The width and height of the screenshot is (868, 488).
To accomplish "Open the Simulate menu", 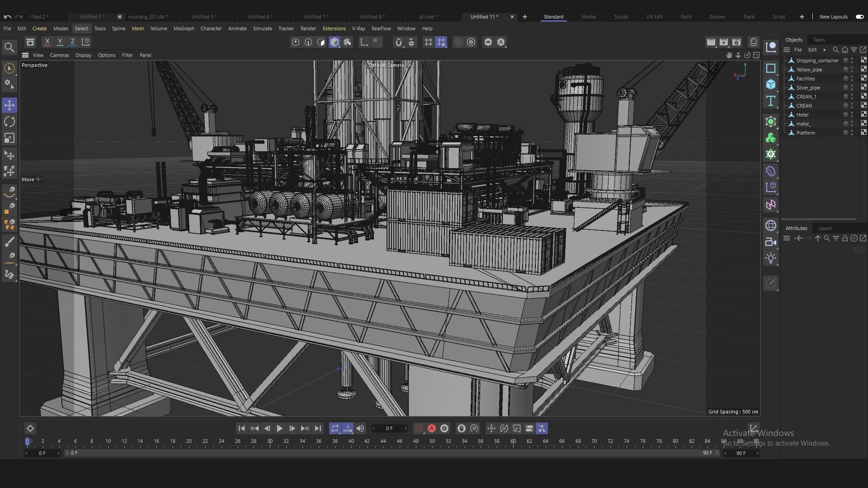I will point(262,28).
